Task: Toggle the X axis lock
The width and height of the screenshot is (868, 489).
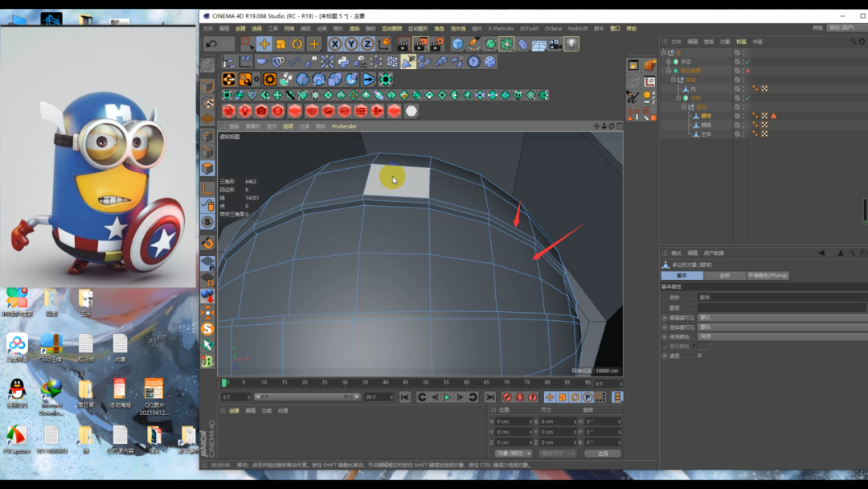Action: tap(334, 43)
